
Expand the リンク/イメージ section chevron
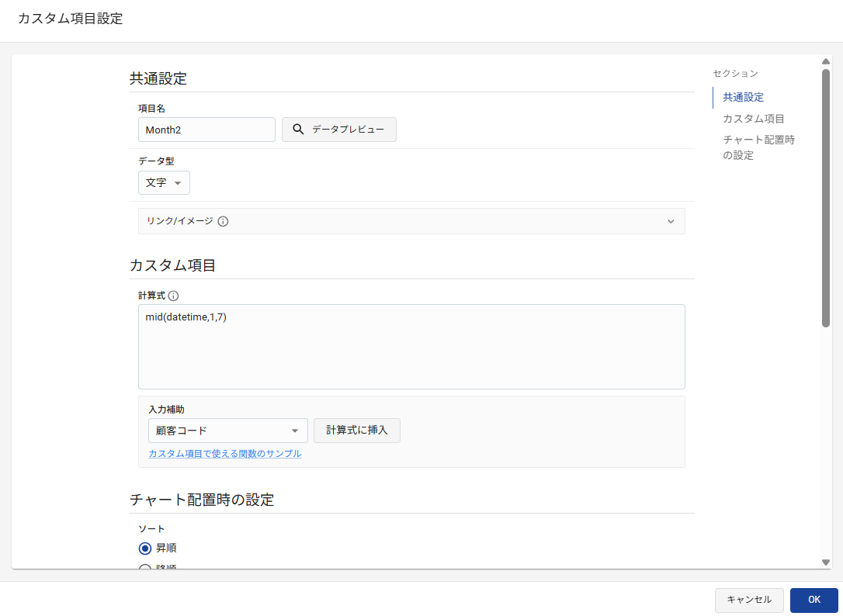pyautogui.click(x=671, y=221)
